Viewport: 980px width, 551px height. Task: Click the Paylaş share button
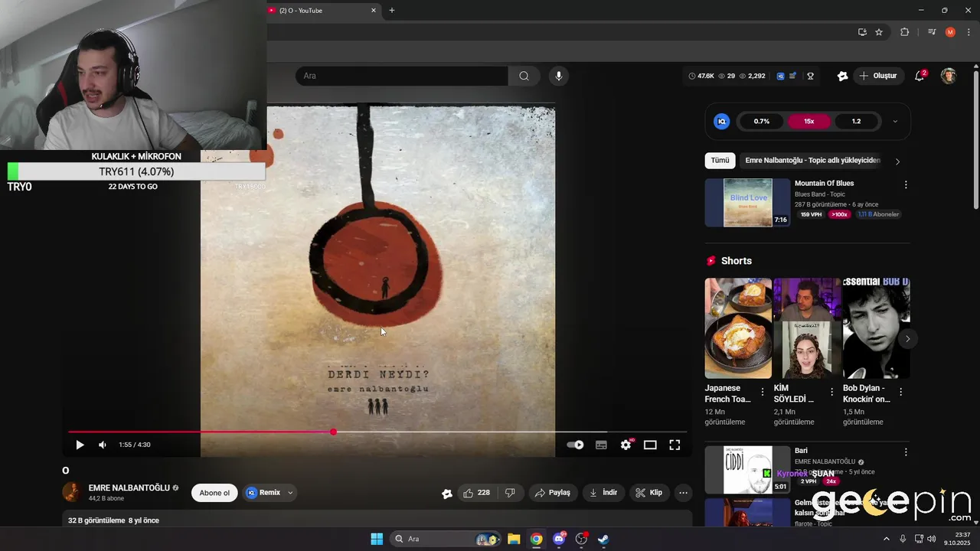point(553,493)
